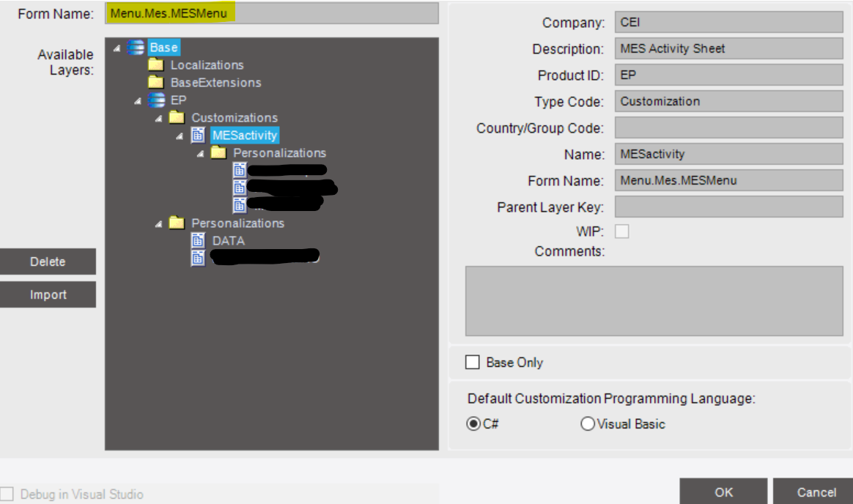Viewport: 853px width, 504px height.
Task: Check Debug in Visual Studio
Action: 7,494
